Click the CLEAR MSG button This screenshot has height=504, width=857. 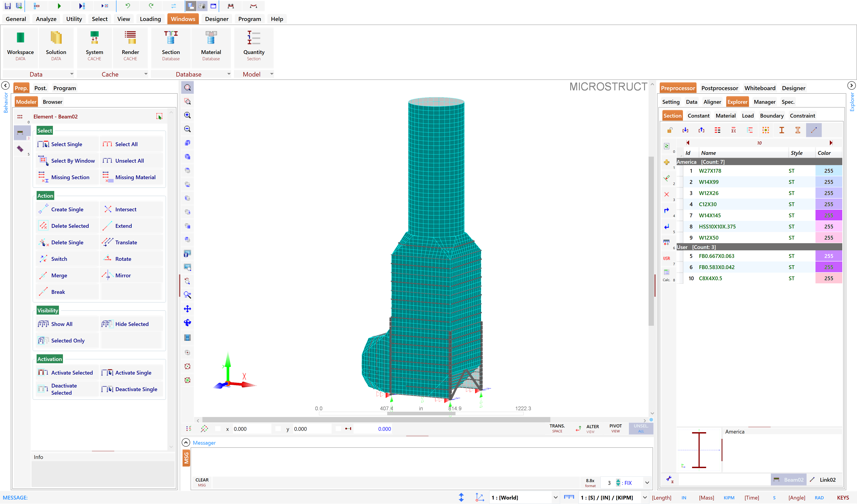coord(202,482)
